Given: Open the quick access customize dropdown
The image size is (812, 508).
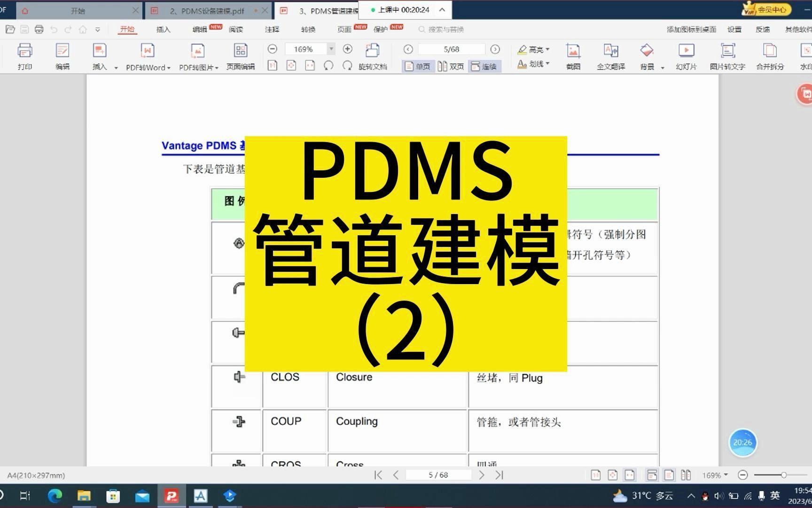Looking at the screenshot, I should (x=97, y=29).
